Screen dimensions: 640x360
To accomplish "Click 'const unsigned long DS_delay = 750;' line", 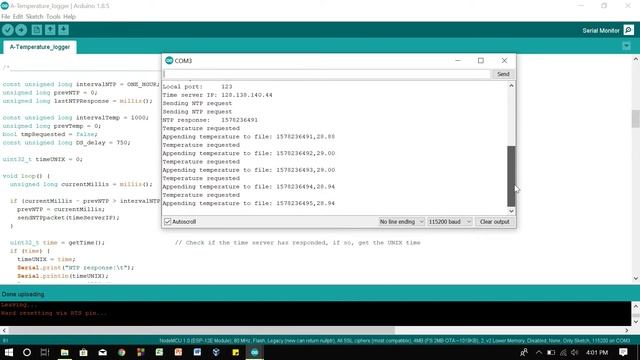I will click(67, 142).
